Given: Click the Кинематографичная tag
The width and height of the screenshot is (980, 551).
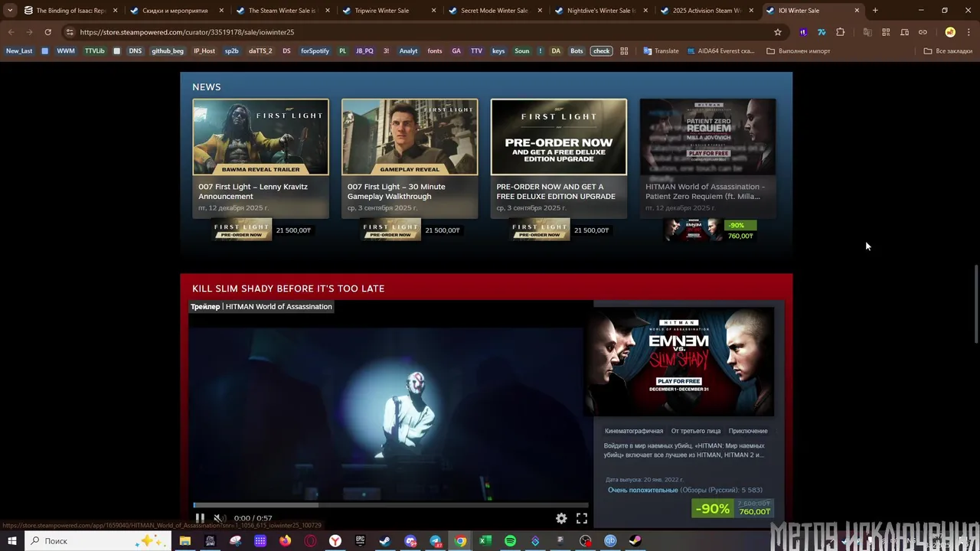Looking at the screenshot, I should tap(634, 431).
